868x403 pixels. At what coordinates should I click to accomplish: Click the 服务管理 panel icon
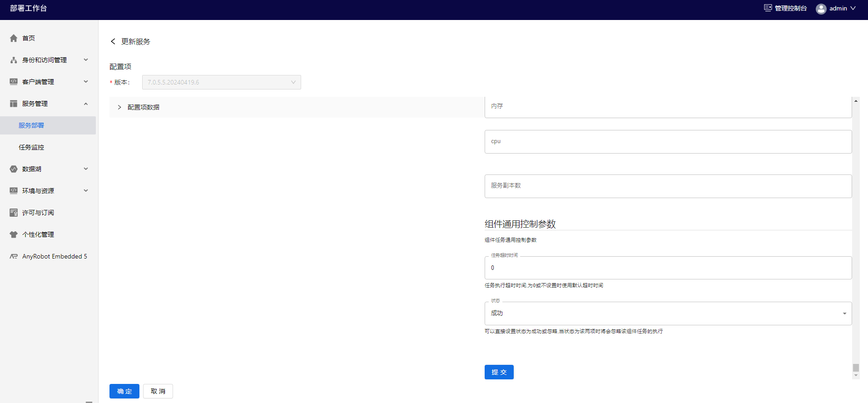coord(14,104)
